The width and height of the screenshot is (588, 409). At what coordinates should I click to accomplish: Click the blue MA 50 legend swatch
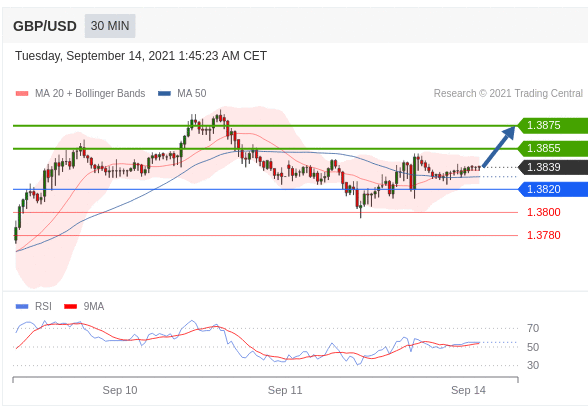[x=164, y=93]
